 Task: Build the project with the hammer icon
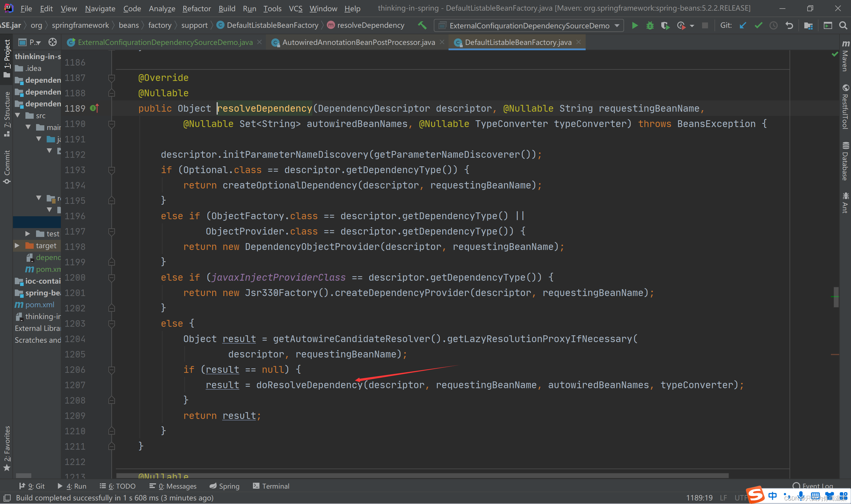coord(422,25)
